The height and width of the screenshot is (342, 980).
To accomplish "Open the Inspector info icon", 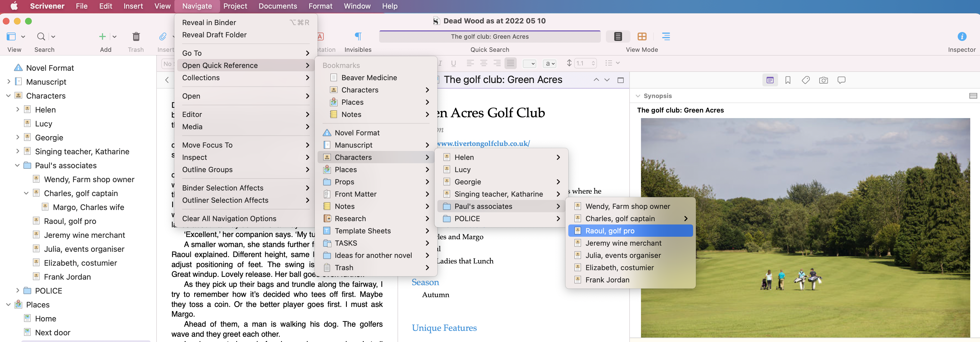I will pyautogui.click(x=962, y=36).
